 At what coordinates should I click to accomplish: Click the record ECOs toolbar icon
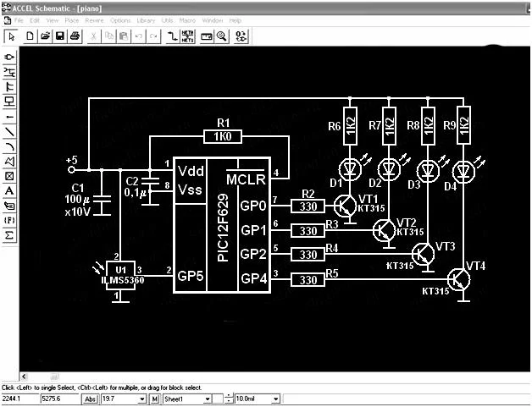[x=241, y=36]
